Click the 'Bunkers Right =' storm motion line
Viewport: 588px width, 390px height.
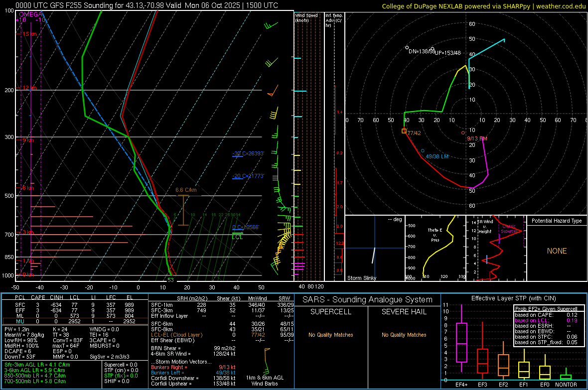[193, 367]
